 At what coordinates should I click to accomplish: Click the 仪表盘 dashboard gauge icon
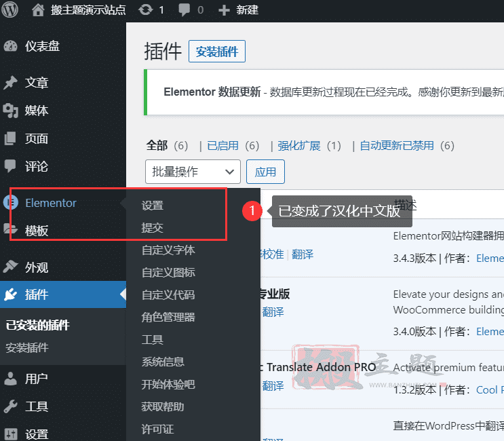coord(10,46)
